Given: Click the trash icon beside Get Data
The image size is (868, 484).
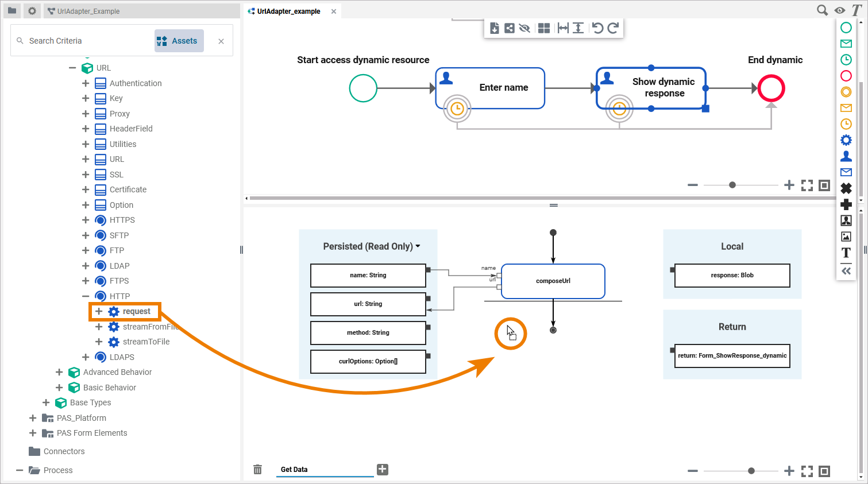Looking at the screenshot, I should point(257,470).
